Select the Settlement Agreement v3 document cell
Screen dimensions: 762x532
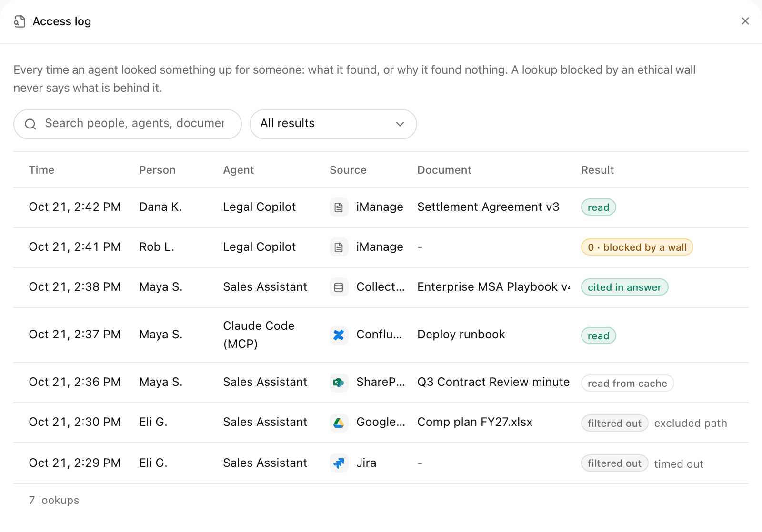[x=488, y=207]
